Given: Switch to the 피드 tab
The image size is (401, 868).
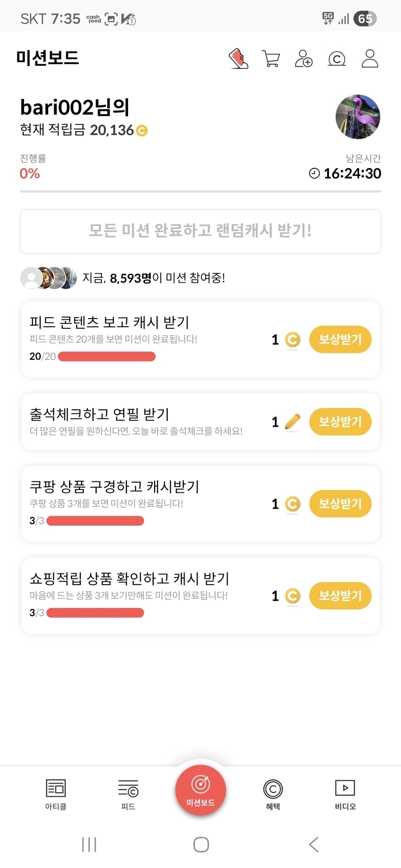Looking at the screenshot, I should pyautogui.click(x=128, y=794).
